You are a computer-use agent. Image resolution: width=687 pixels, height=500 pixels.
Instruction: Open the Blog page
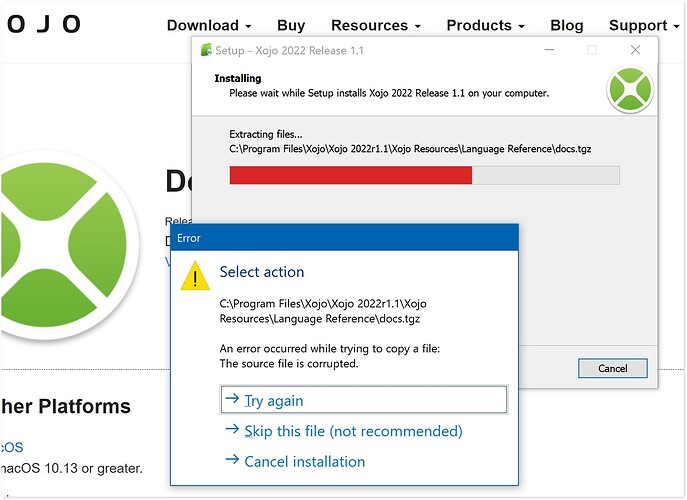point(567,25)
